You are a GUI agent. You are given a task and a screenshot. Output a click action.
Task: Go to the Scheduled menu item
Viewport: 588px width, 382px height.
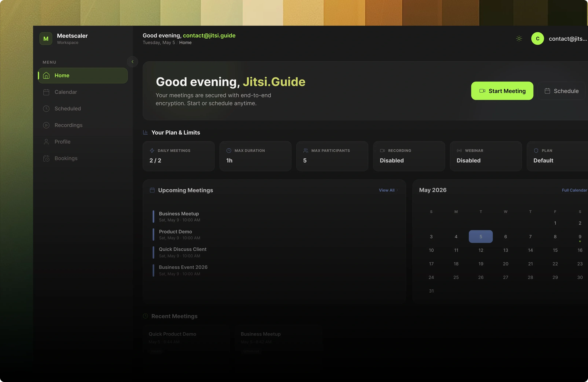pyautogui.click(x=83, y=109)
